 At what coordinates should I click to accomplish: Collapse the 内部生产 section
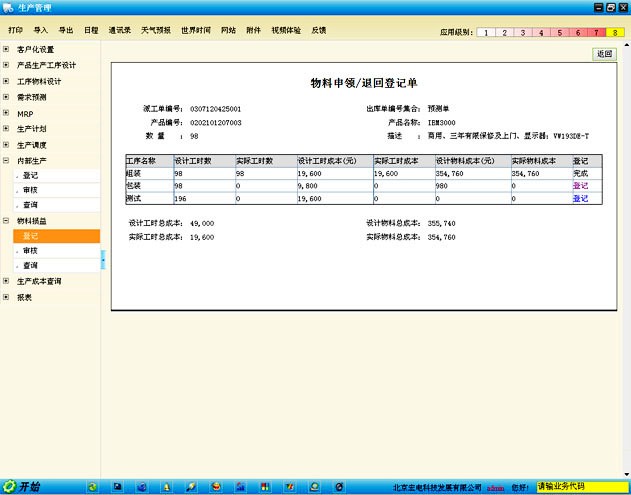point(6,160)
